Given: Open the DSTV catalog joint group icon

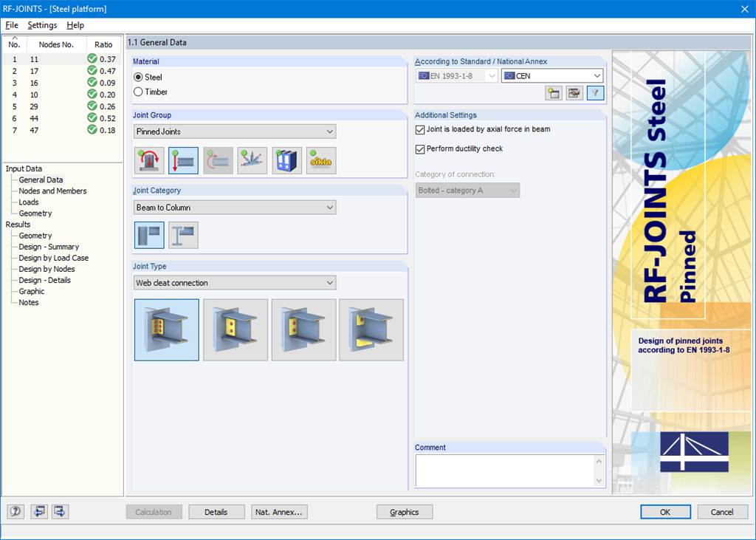Looking at the screenshot, I should 286,160.
